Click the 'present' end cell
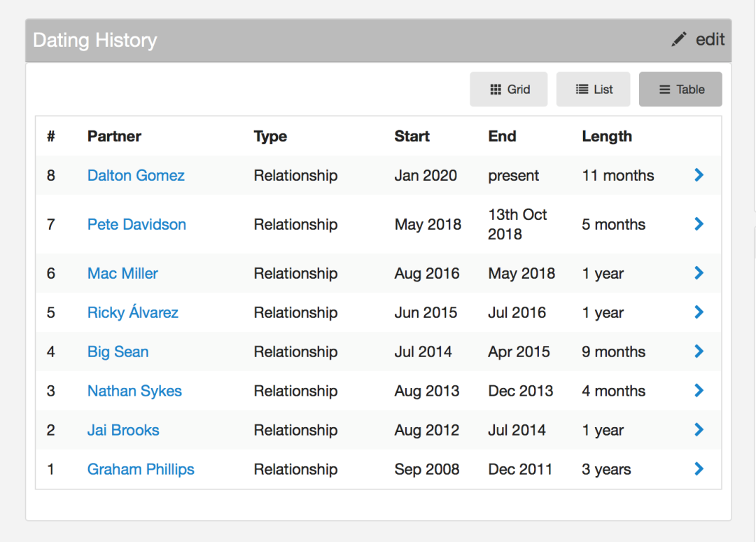The width and height of the screenshot is (756, 542). coord(513,176)
